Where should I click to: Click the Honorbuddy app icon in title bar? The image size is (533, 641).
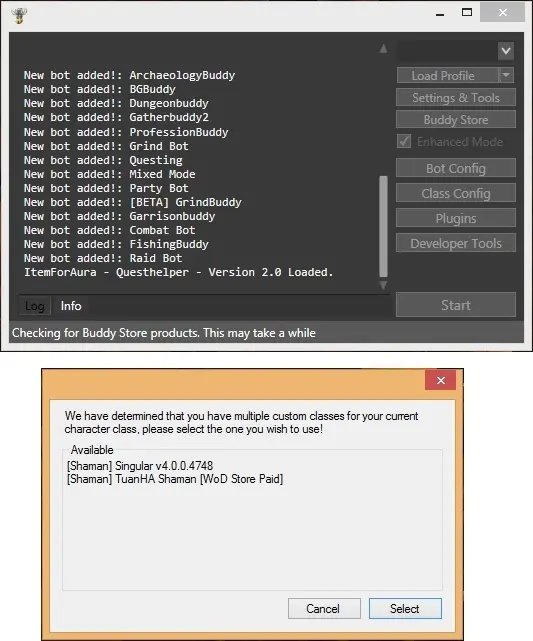(x=19, y=15)
